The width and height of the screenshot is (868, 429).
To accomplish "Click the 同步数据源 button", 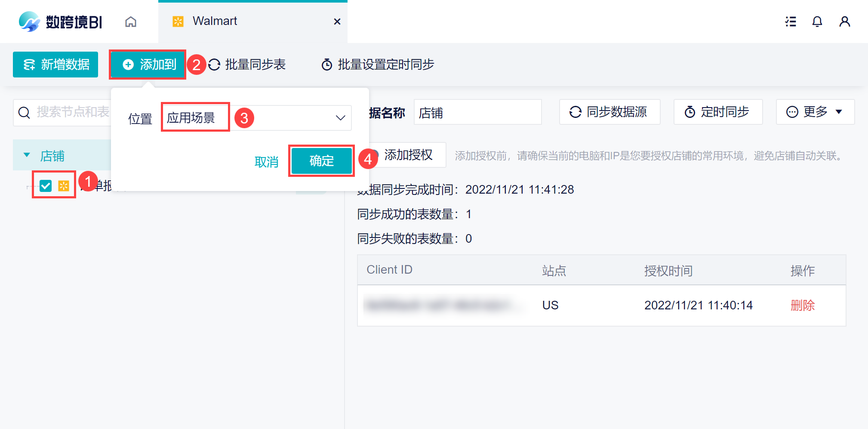I will 609,112.
